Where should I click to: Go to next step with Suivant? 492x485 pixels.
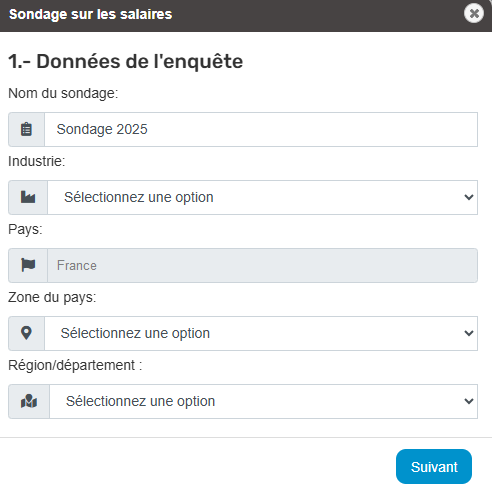click(x=434, y=467)
